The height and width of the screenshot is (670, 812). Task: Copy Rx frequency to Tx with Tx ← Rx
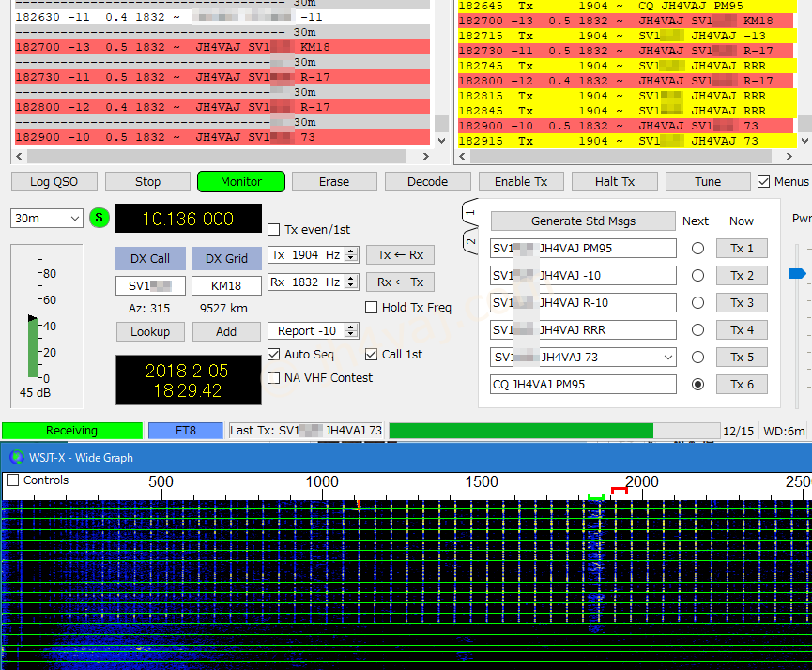coord(400,254)
